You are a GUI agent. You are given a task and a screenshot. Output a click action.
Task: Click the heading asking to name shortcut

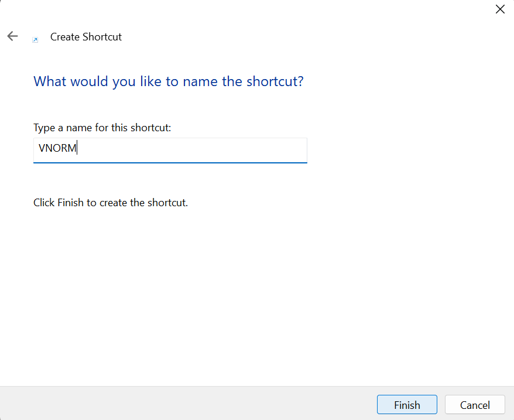pyautogui.click(x=169, y=81)
